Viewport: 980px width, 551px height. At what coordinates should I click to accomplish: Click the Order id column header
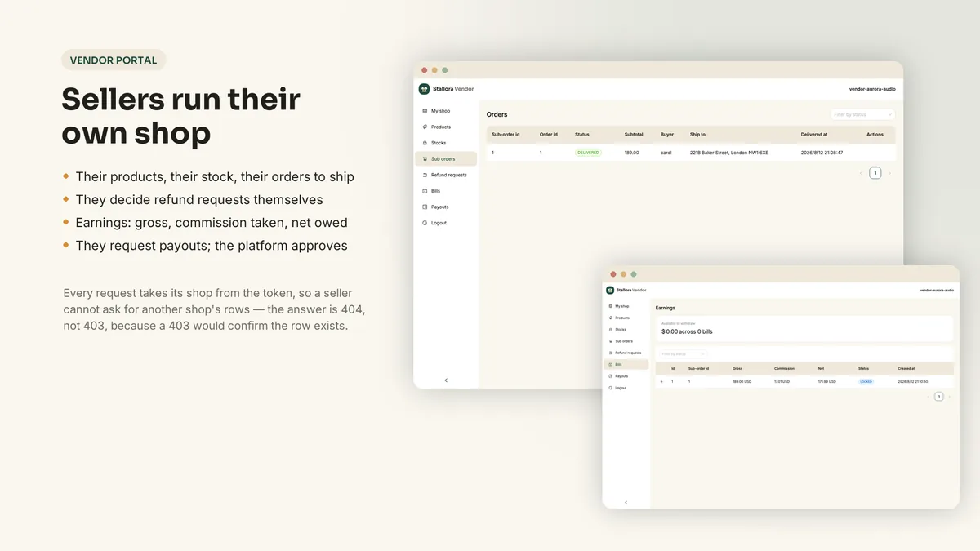(549, 135)
